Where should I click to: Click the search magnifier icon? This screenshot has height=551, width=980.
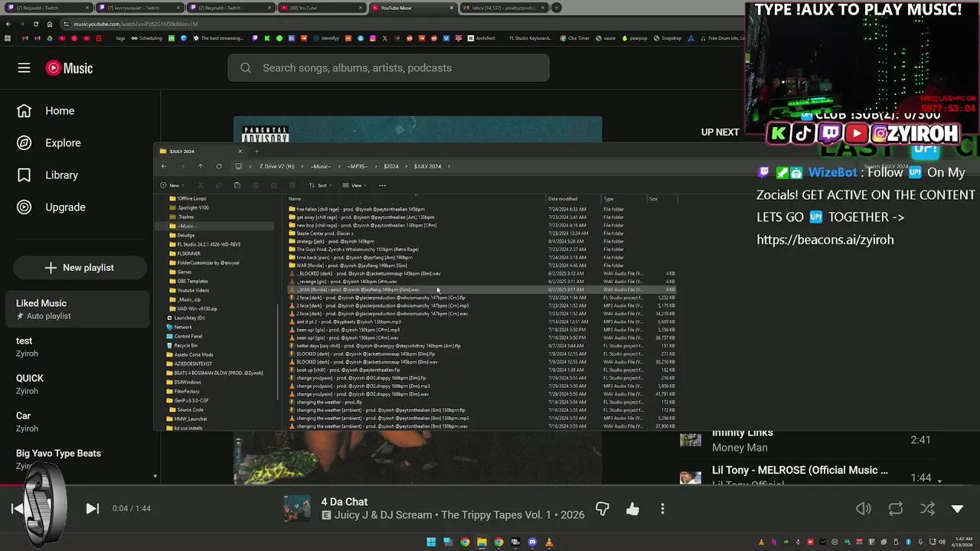point(245,68)
